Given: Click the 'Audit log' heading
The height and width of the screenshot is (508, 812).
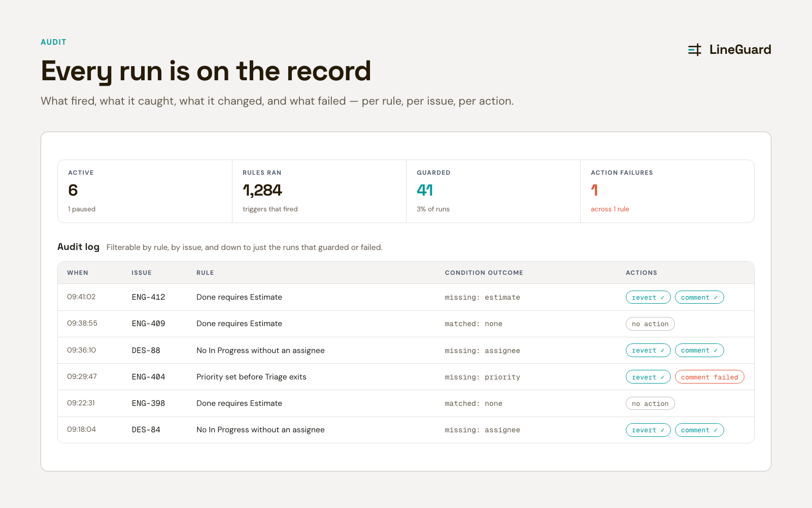Looking at the screenshot, I should tap(78, 247).
